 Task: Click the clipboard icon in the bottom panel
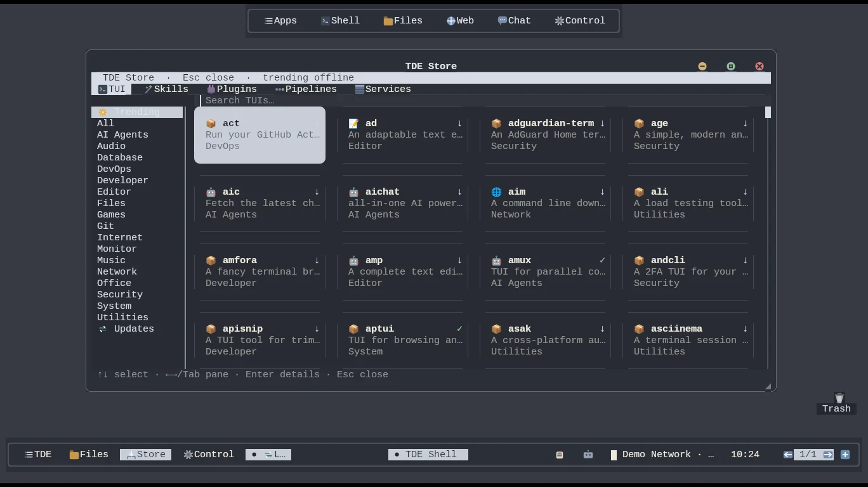[x=560, y=455]
